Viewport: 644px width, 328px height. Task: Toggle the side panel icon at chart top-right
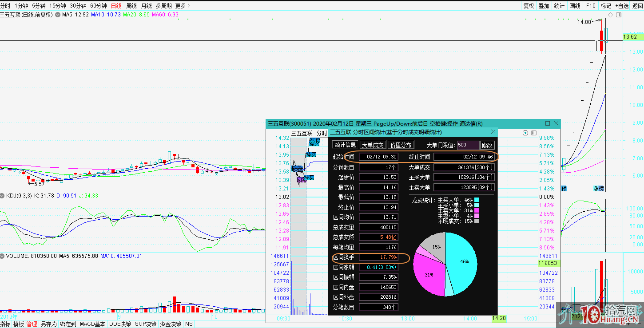[619, 15]
